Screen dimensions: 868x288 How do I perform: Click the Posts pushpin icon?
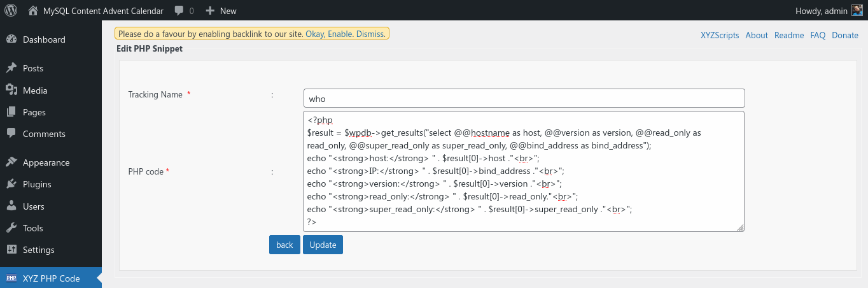pos(11,68)
